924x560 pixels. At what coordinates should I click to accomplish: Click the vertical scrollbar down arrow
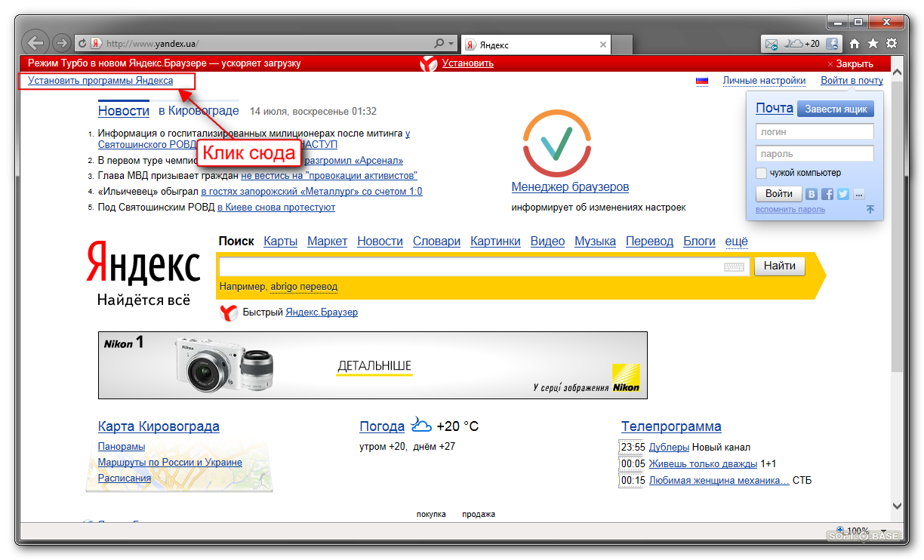pos(897,506)
